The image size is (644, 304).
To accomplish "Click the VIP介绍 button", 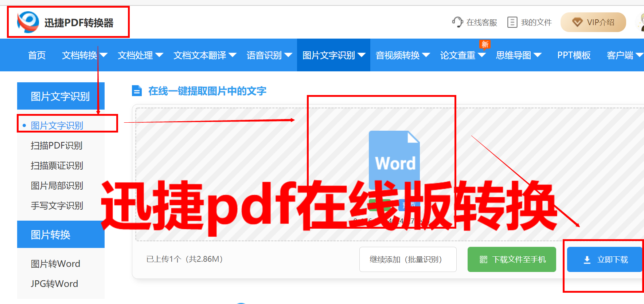I will (593, 22).
